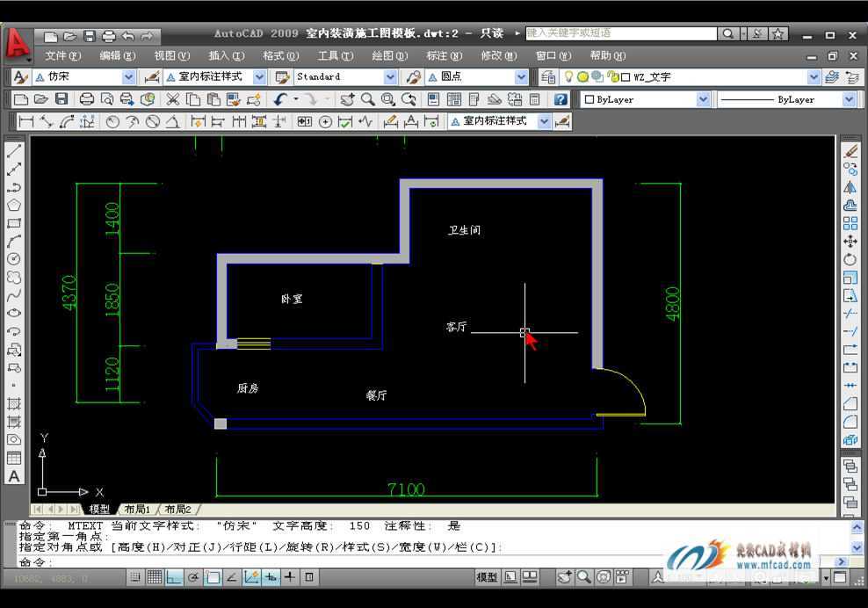The height and width of the screenshot is (608, 868).
Task: Toggle Ortho mode in status bar
Action: 174,577
